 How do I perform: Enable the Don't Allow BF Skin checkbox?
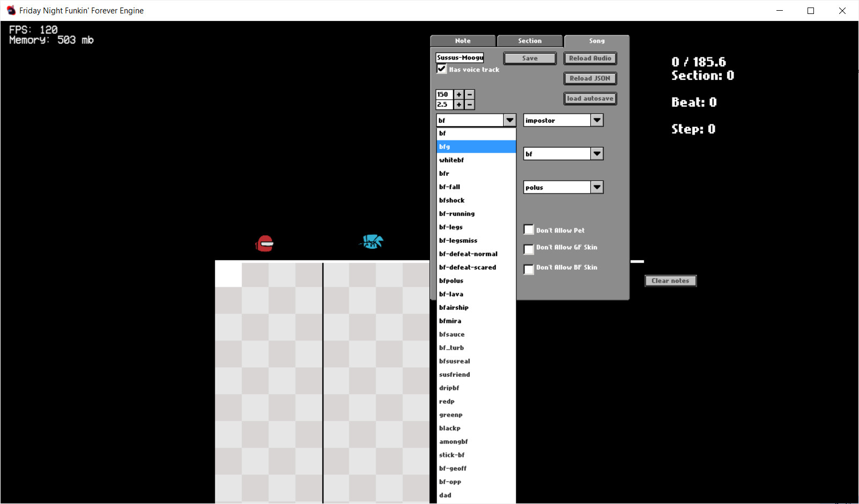coord(529,269)
